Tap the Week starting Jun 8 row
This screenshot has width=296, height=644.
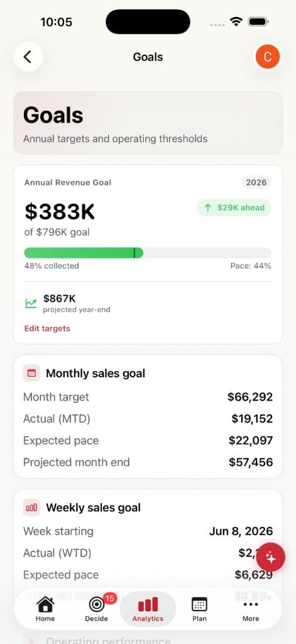[x=148, y=531]
